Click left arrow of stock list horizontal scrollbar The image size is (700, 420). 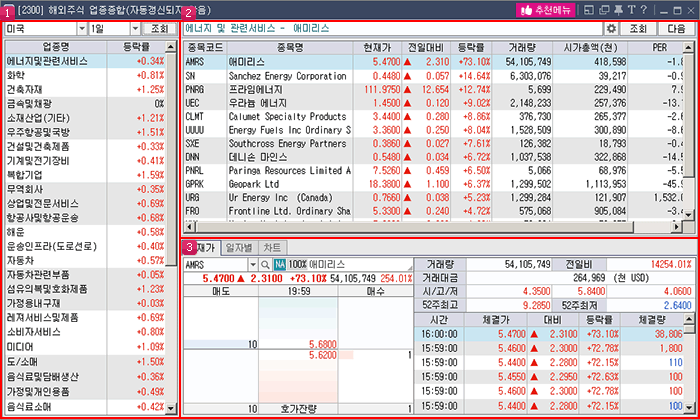click(189, 227)
